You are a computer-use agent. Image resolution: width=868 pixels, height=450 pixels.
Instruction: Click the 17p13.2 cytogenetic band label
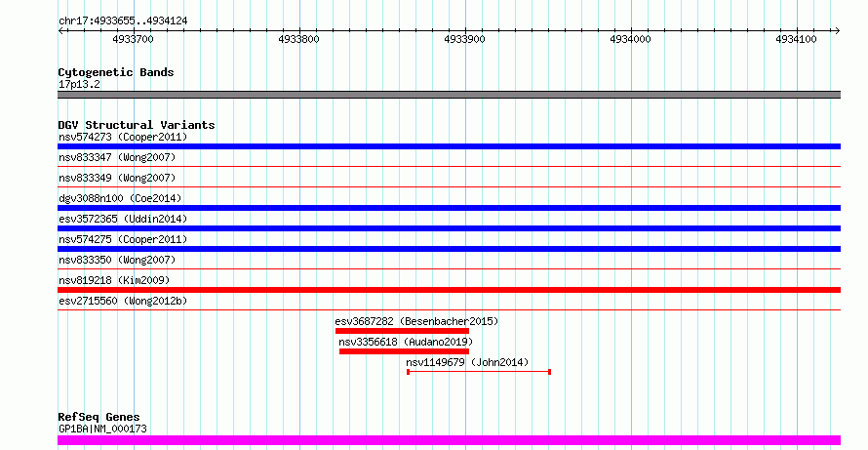point(79,85)
